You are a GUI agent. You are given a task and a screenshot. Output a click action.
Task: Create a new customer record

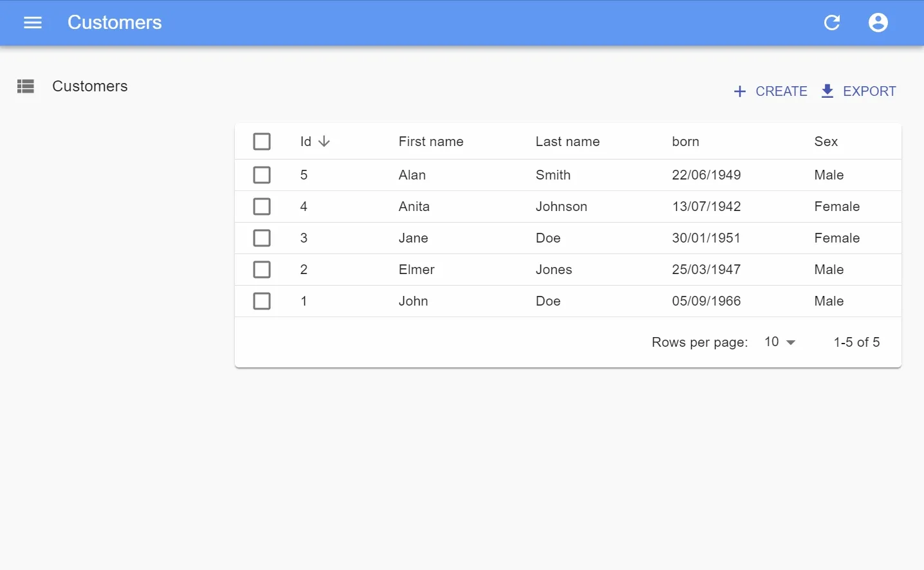pyautogui.click(x=770, y=91)
